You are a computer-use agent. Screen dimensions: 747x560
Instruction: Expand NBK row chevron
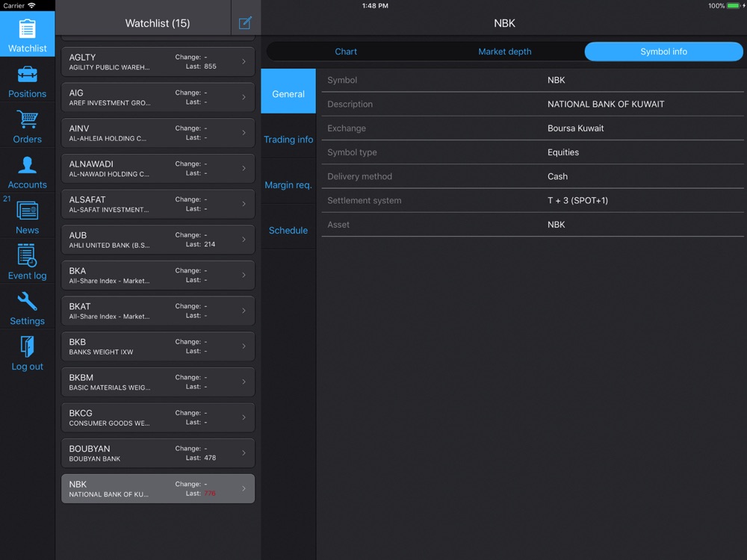(x=244, y=488)
